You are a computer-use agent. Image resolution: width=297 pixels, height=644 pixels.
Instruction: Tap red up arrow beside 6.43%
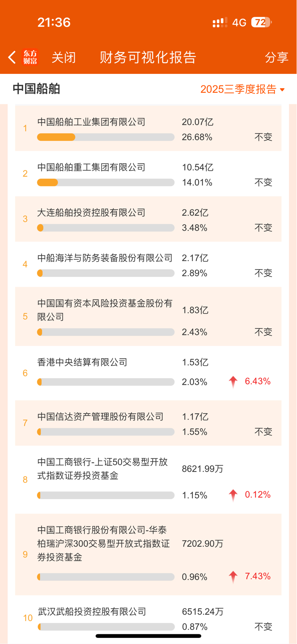point(233,382)
